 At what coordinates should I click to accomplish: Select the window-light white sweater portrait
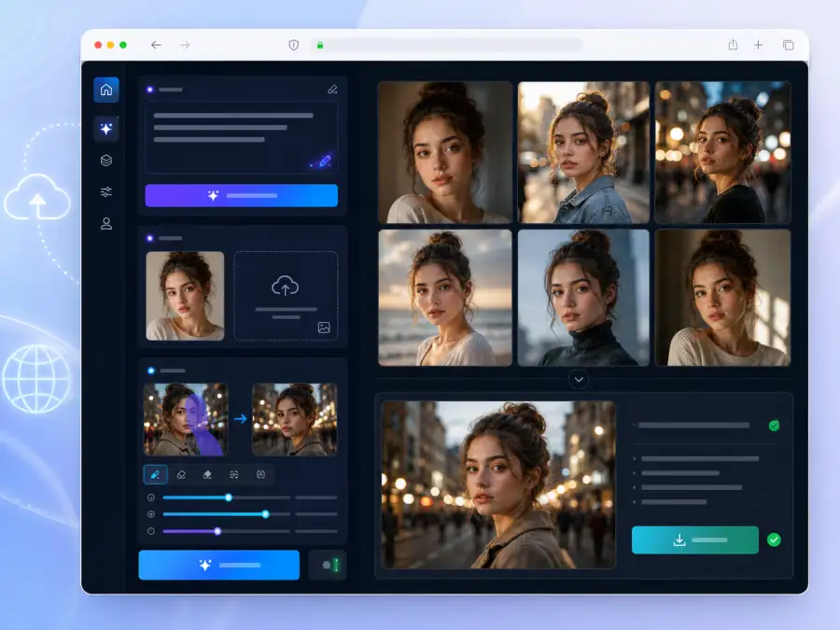[722, 298]
